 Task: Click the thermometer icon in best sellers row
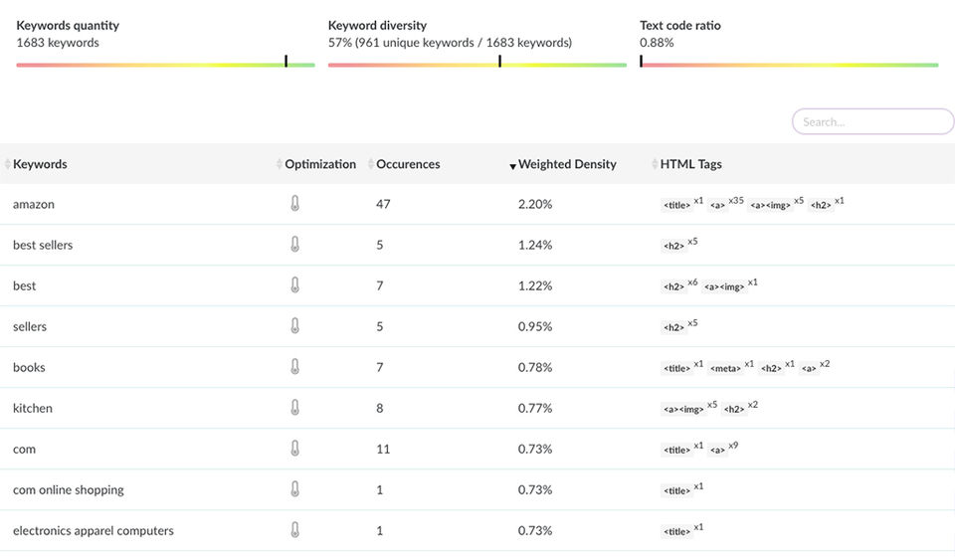tap(294, 245)
